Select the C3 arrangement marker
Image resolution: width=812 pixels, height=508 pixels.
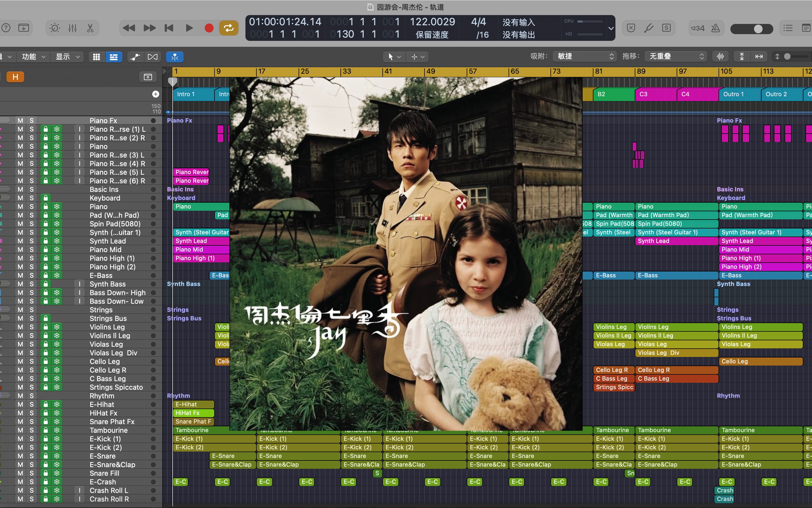click(x=656, y=94)
